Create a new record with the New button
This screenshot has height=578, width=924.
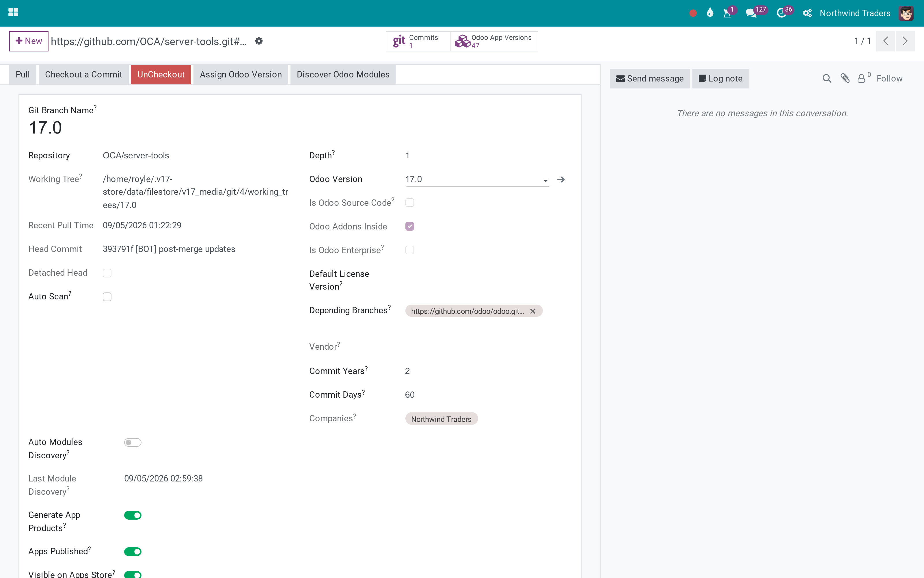tap(29, 41)
